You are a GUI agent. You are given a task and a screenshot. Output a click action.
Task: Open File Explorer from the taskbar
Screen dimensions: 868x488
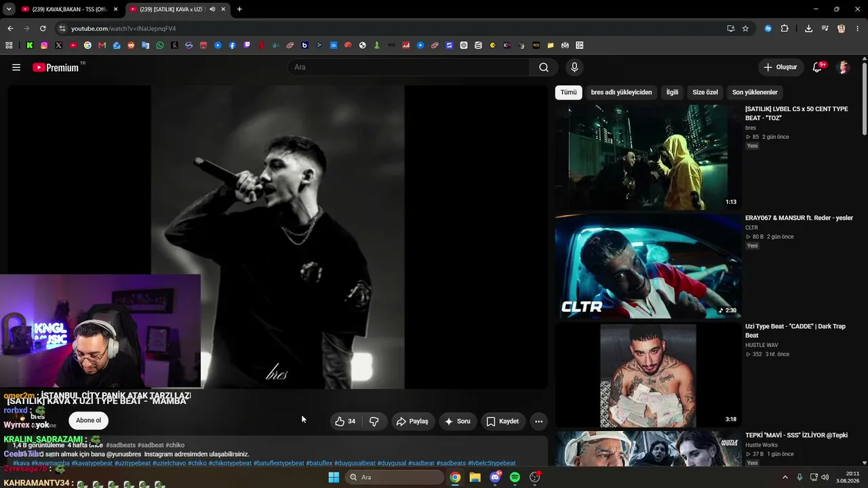pos(475,477)
